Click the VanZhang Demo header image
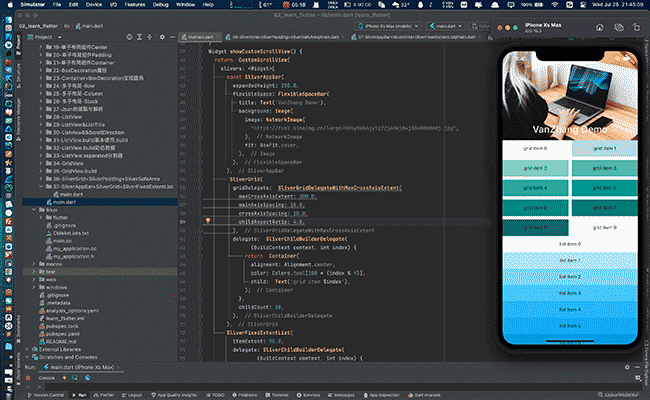Screen dimensions: 650x400 (570, 96)
